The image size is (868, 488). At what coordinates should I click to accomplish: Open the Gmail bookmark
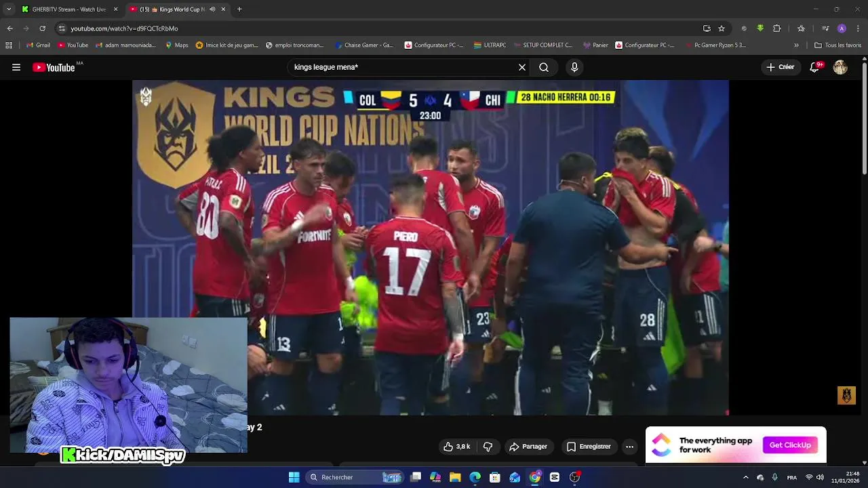click(x=38, y=45)
